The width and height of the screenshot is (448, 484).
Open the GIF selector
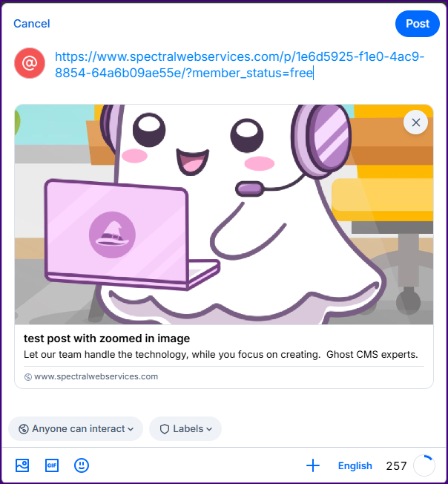click(52, 465)
